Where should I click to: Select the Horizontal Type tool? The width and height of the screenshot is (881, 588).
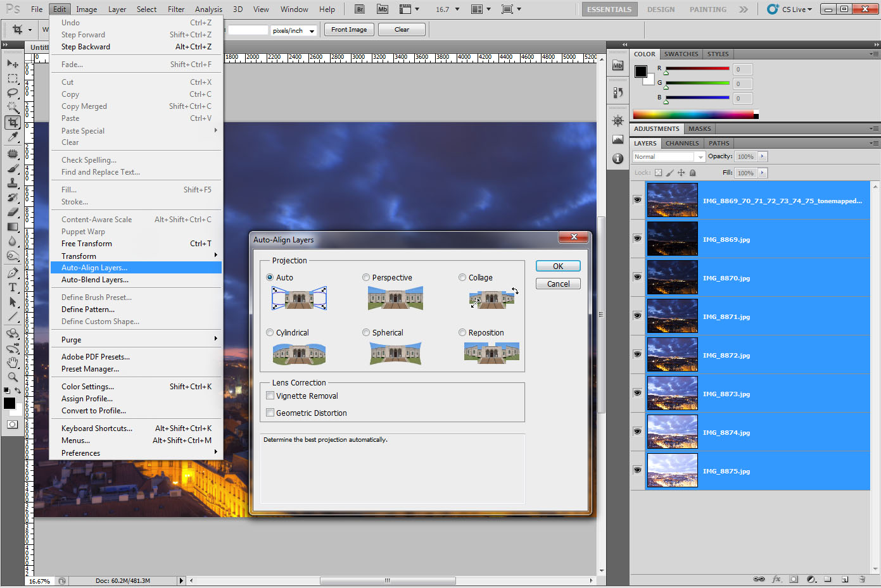[x=13, y=287]
